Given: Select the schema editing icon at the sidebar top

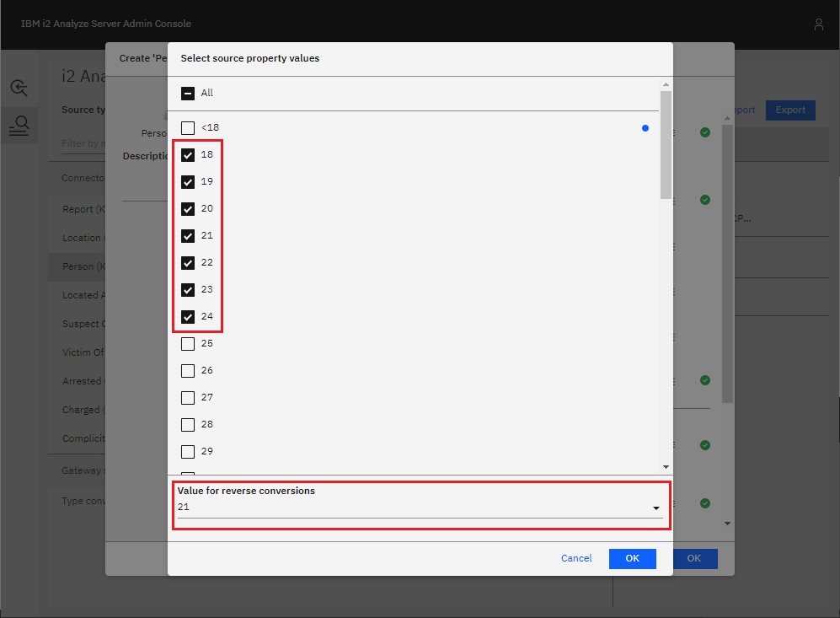Looking at the screenshot, I should point(18,88).
